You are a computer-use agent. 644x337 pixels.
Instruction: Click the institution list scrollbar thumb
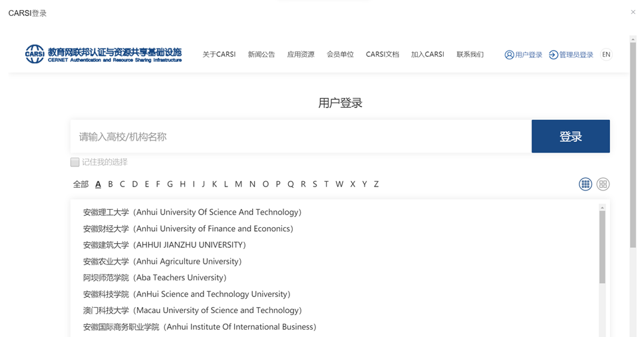coord(602,246)
